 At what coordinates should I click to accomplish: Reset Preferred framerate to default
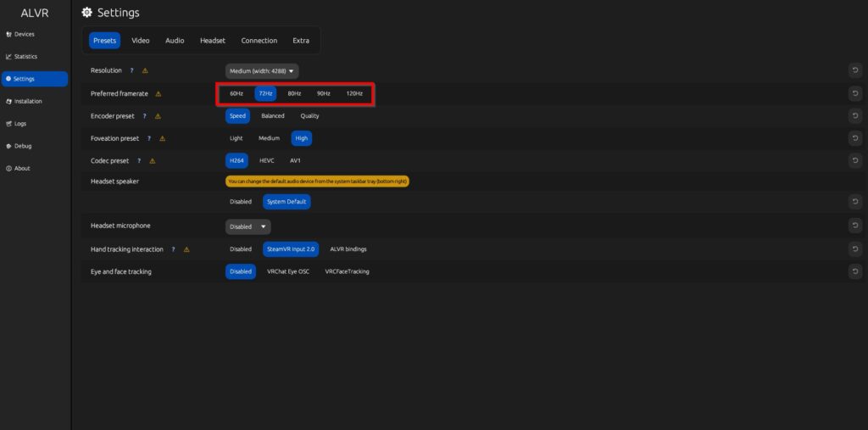pyautogui.click(x=855, y=93)
